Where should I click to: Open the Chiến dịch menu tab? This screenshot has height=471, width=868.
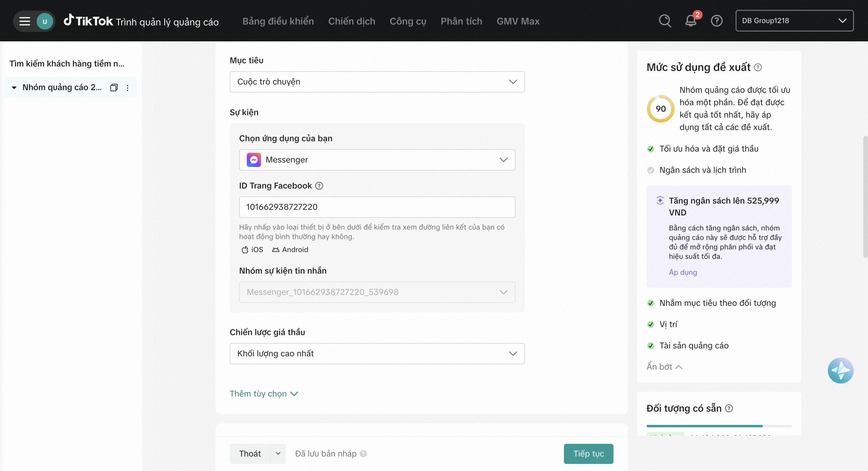tap(352, 21)
